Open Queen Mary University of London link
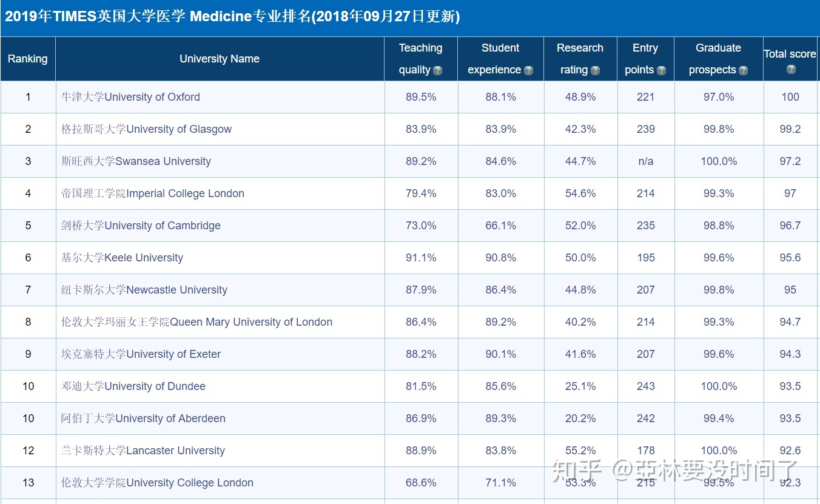 tap(197, 322)
